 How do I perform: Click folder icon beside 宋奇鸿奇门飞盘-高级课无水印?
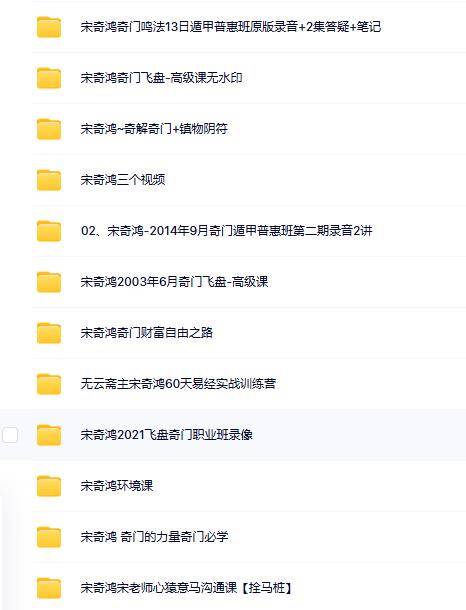click(x=49, y=78)
